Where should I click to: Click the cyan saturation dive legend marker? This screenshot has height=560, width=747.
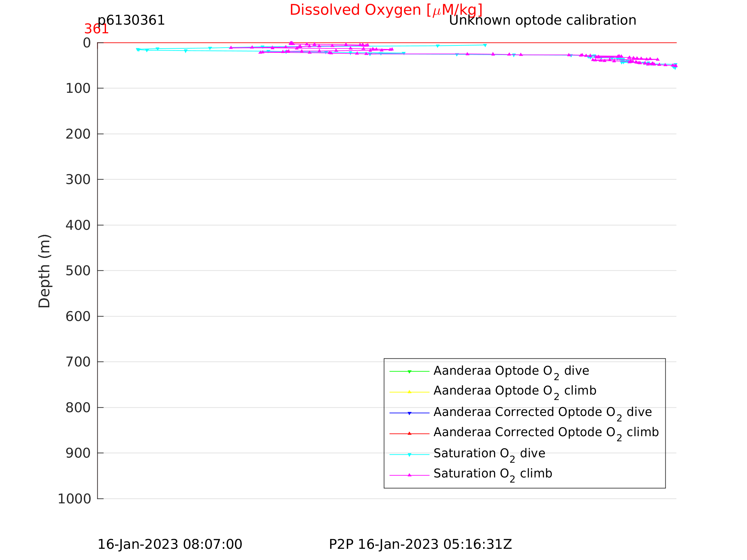point(410,455)
